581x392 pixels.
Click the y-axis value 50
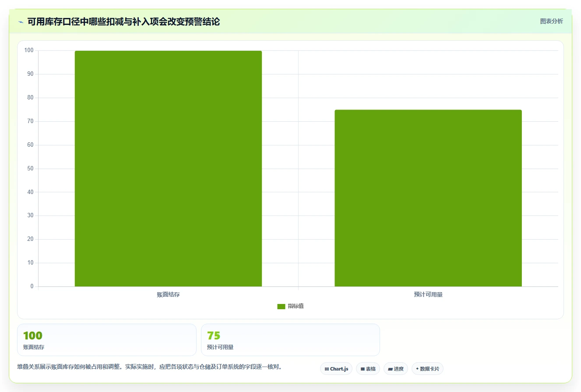tap(30, 169)
